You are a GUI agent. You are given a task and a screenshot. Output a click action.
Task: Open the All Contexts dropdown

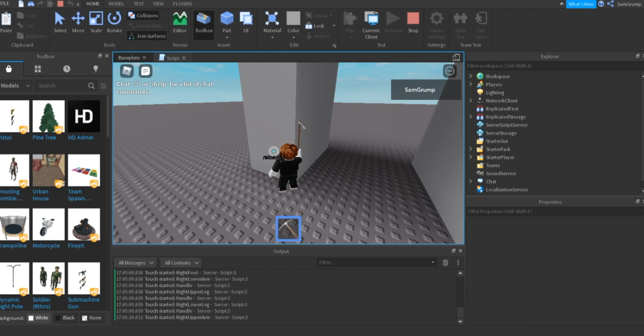pos(181,263)
